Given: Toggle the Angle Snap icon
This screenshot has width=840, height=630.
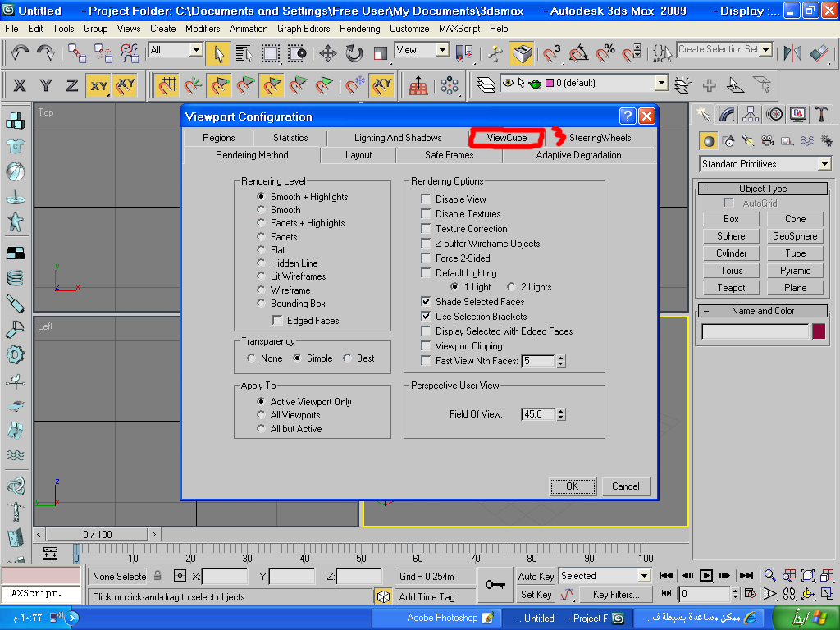Looking at the screenshot, I should [578, 53].
